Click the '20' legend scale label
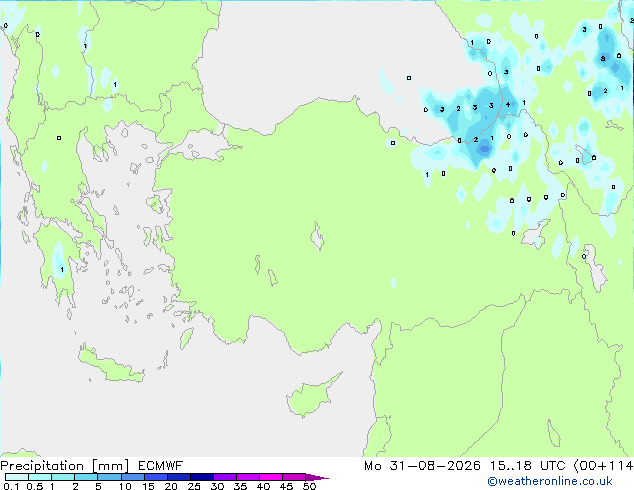This screenshot has height=490, width=634. click(x=171, y=486)
